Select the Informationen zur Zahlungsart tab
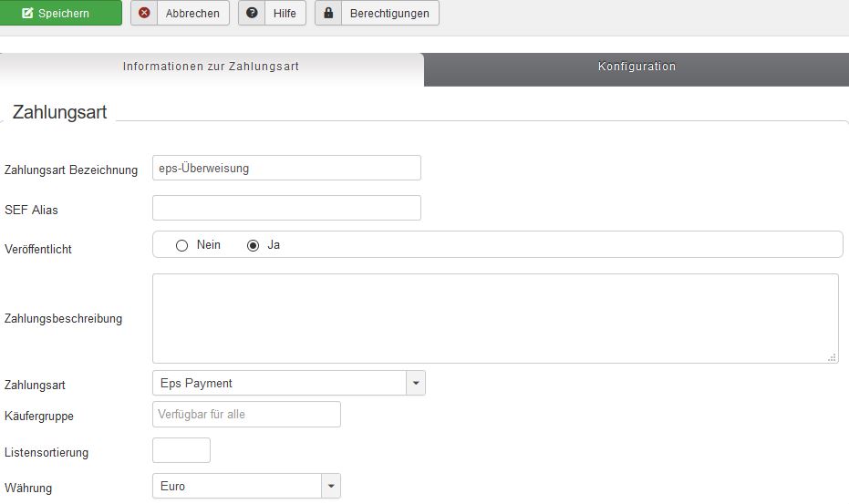The image size is (849, 504). point(212,69)
